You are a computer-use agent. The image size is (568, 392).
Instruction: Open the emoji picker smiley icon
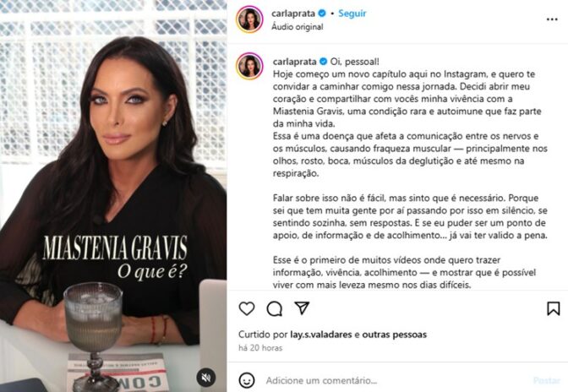247,380
